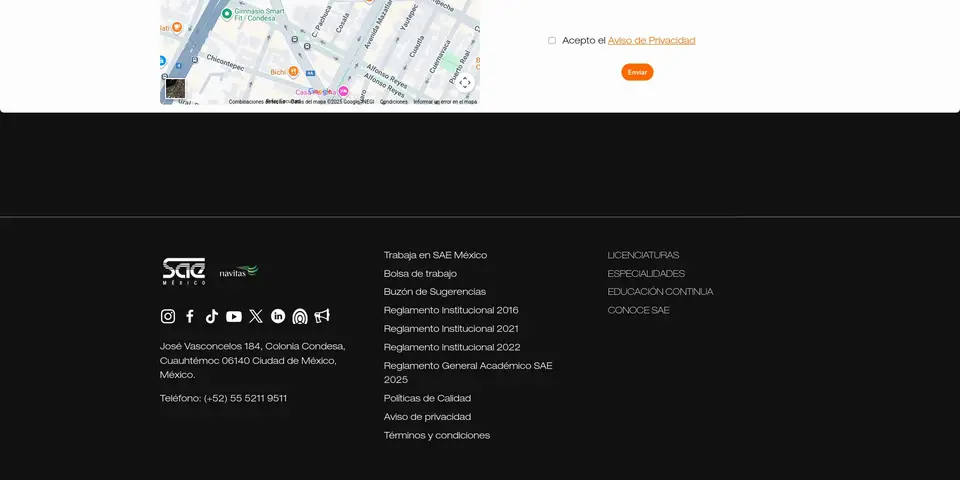Open SAE México's Instagram page
Image resolution: width=960 pixels, height=480 pixels.
pos(168,316)
